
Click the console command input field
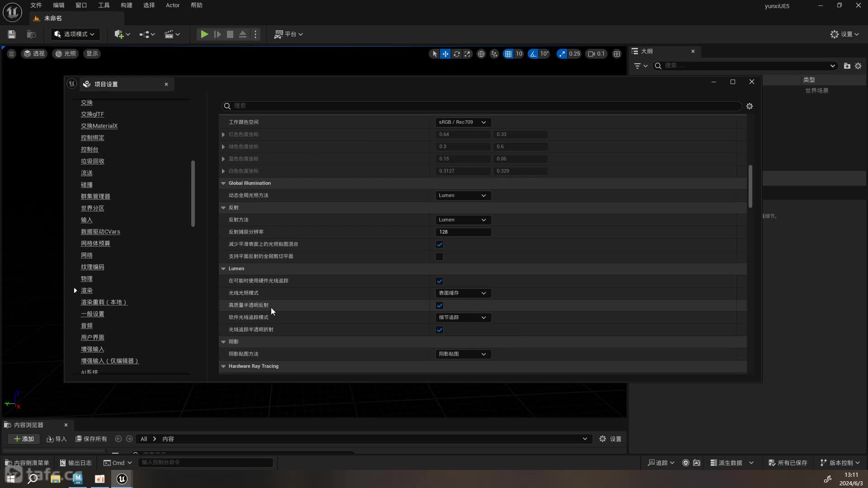pyautogui.click(x=206, y=463)
